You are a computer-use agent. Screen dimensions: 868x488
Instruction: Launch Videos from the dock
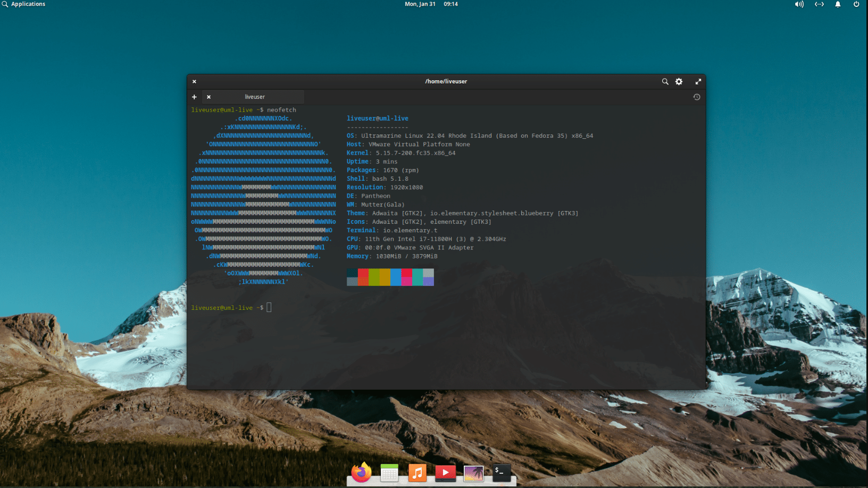(445, 473)
